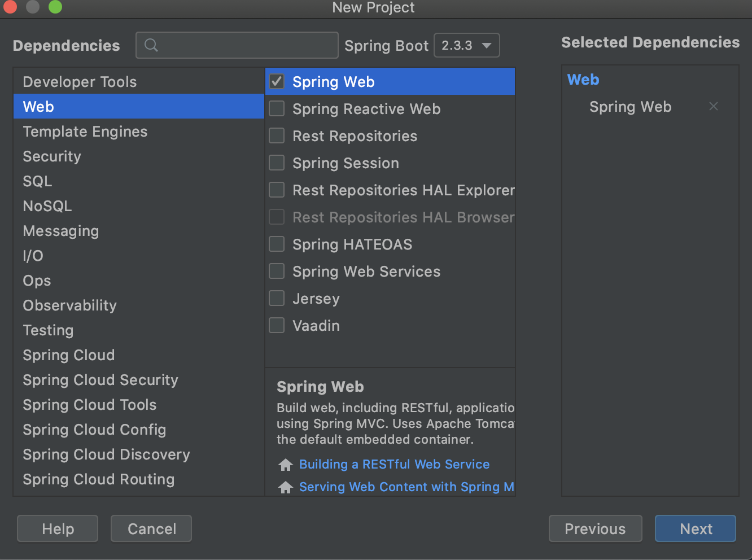Choose the Developer Tools category

pos(80,82)
